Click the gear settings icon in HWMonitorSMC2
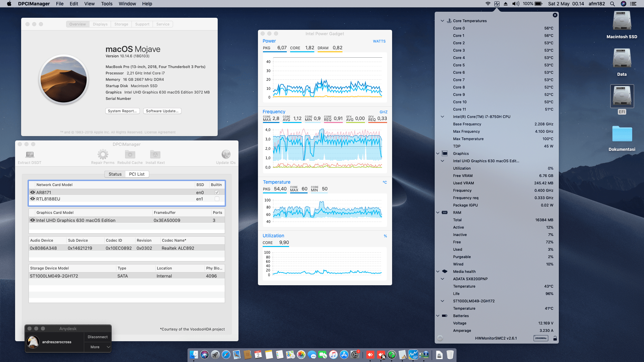 (440, 339)
